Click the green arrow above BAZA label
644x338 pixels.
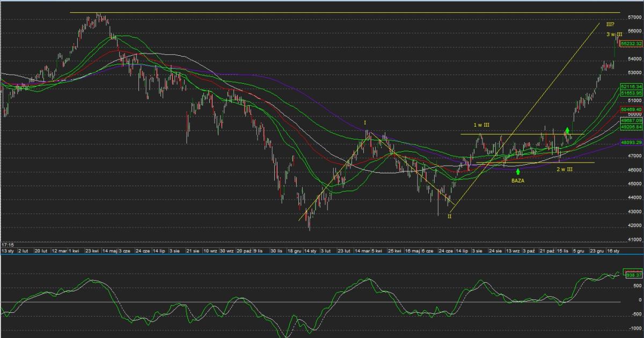coord(518,172)
